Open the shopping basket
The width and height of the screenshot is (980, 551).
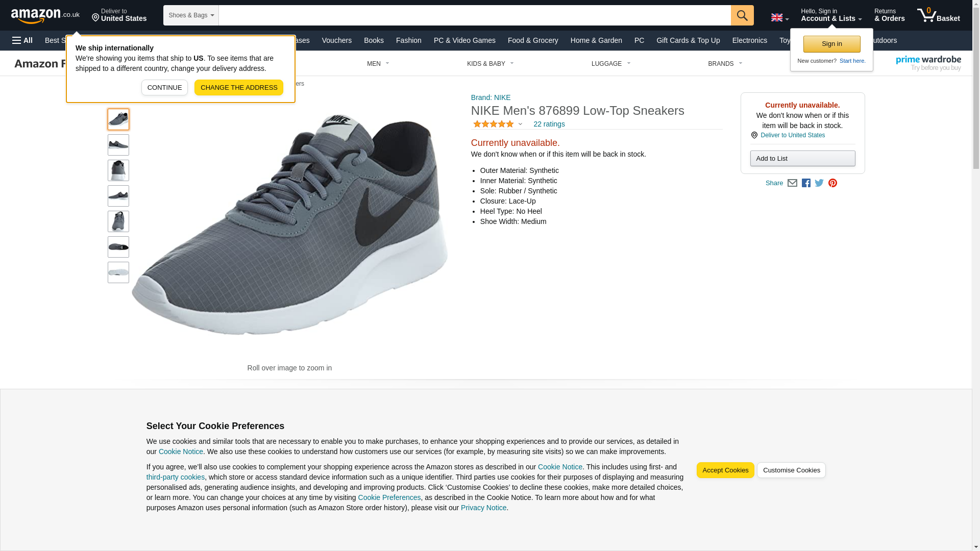(x=938, y=15)
